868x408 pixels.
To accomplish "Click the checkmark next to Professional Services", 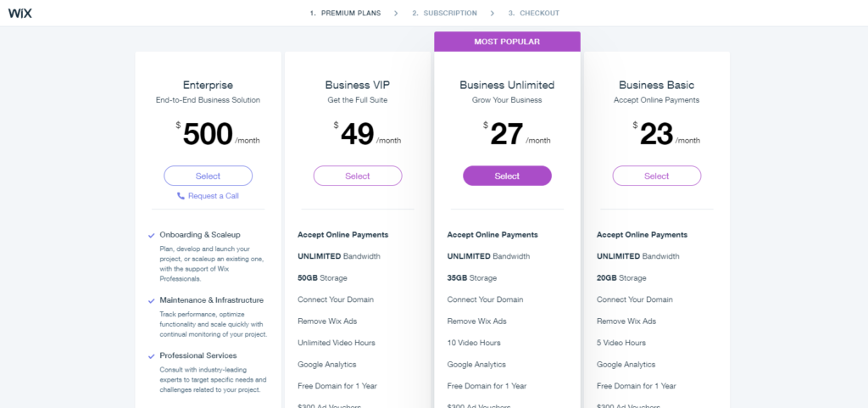I will [x=151, y=356].
